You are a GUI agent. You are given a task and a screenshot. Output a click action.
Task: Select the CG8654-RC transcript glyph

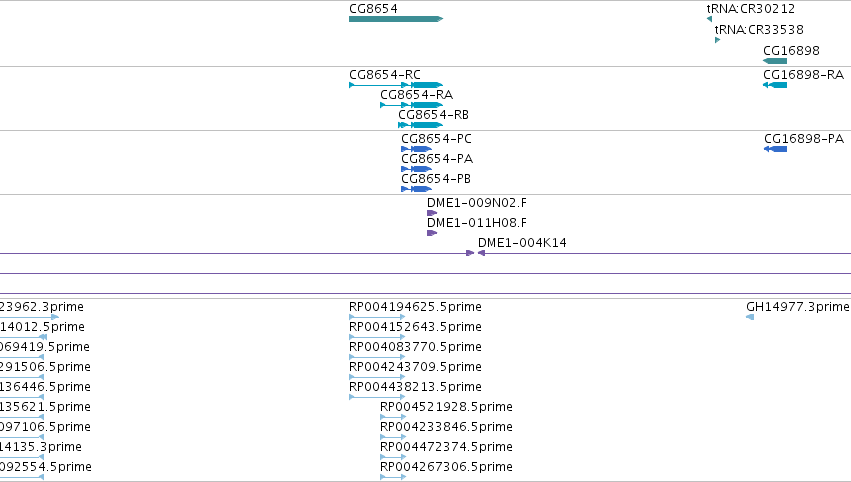point(396,85)
